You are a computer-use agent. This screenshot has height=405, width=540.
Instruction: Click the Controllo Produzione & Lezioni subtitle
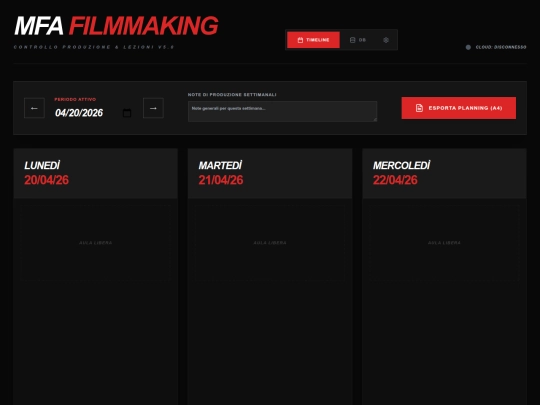pyautogui.click(x=94, y=47)
